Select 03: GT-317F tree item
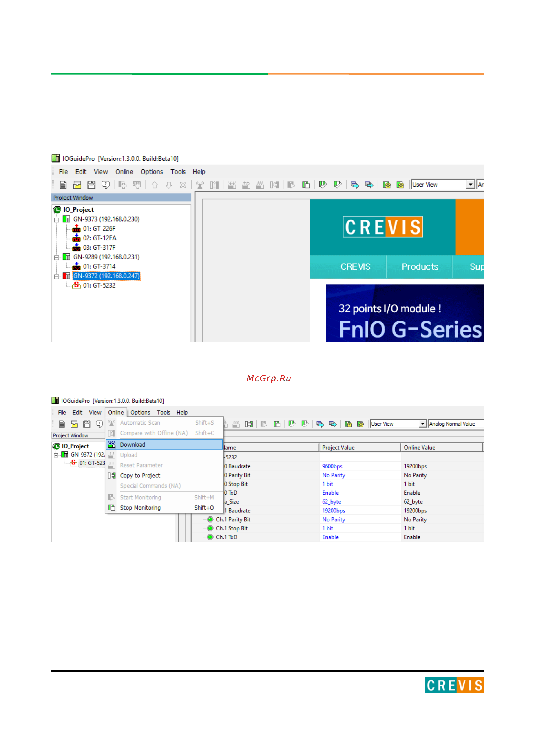Viewport: 535px width, 756px height. [99, 248]
